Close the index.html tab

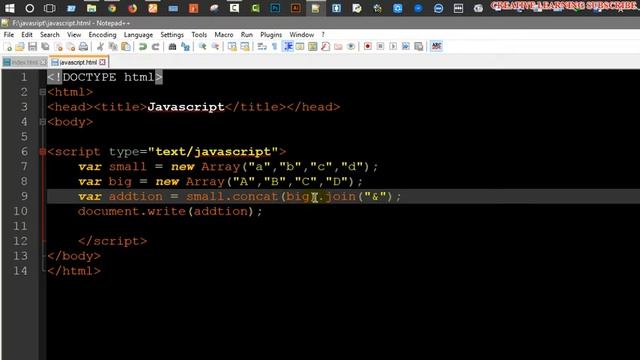click(43, 62)
